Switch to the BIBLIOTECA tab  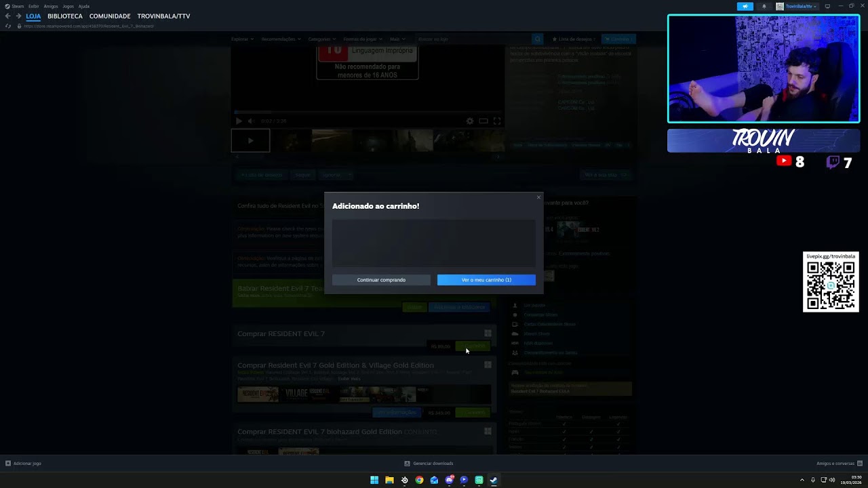click(65, 16)
